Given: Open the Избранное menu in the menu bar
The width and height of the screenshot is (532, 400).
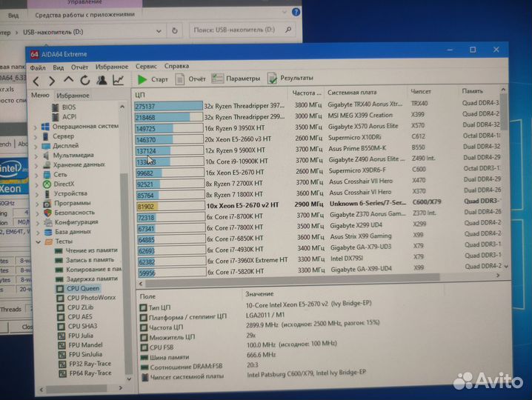Looking at the screenshot, I should 112,67.
